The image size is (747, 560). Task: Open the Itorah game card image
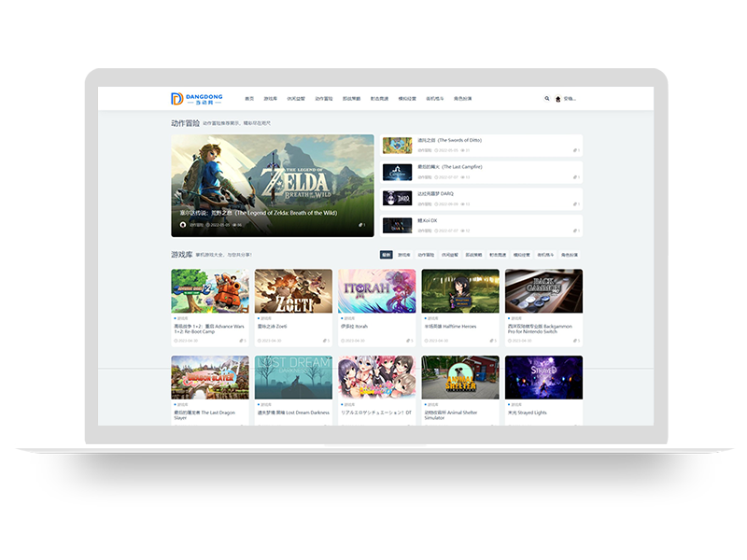[376, 291]
